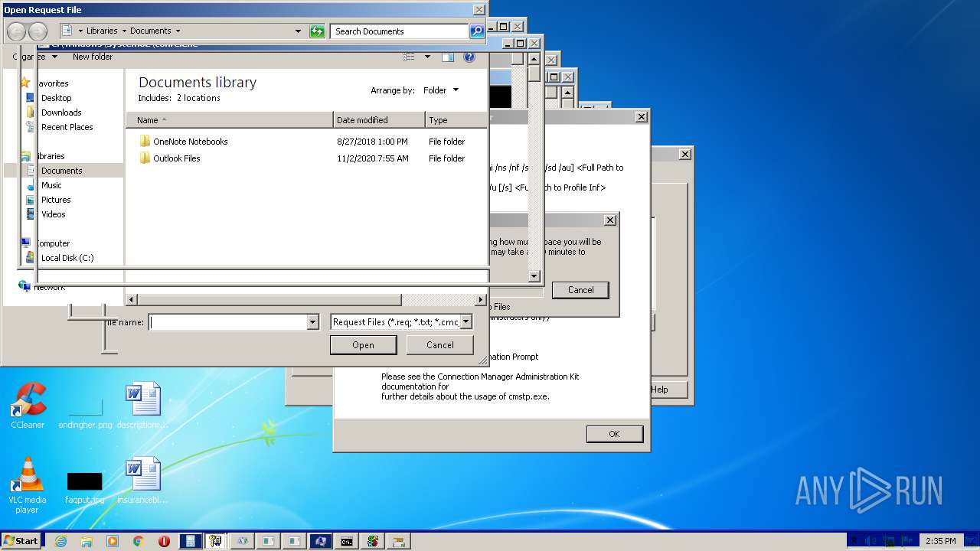
Task: Launch Internet Explorer from taskbar
Action: click(60, 541)
